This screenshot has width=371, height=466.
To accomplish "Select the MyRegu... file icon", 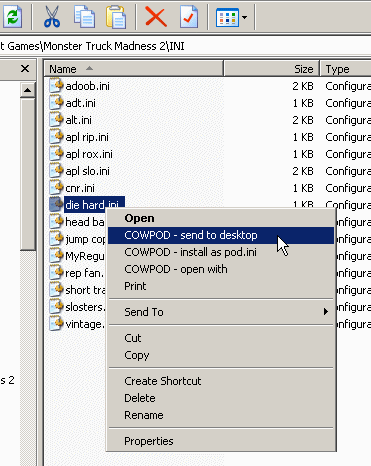I will click(56, 256).
